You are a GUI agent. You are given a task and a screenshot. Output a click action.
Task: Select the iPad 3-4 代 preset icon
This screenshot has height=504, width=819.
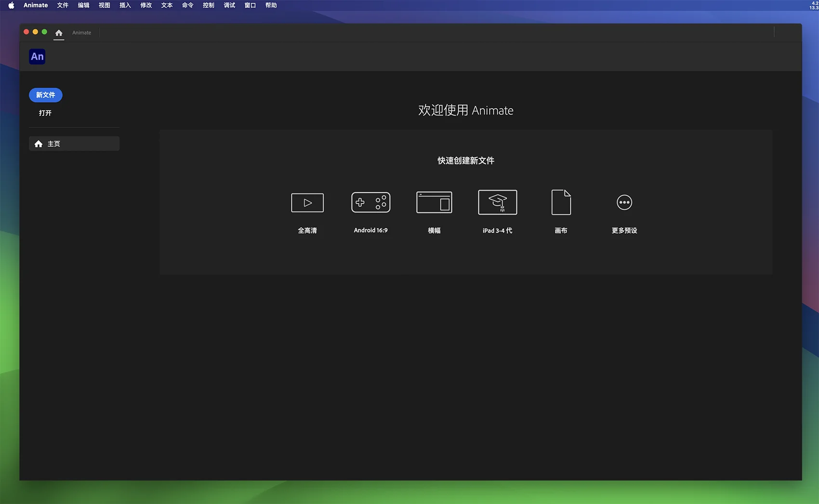tap(498, 202)
